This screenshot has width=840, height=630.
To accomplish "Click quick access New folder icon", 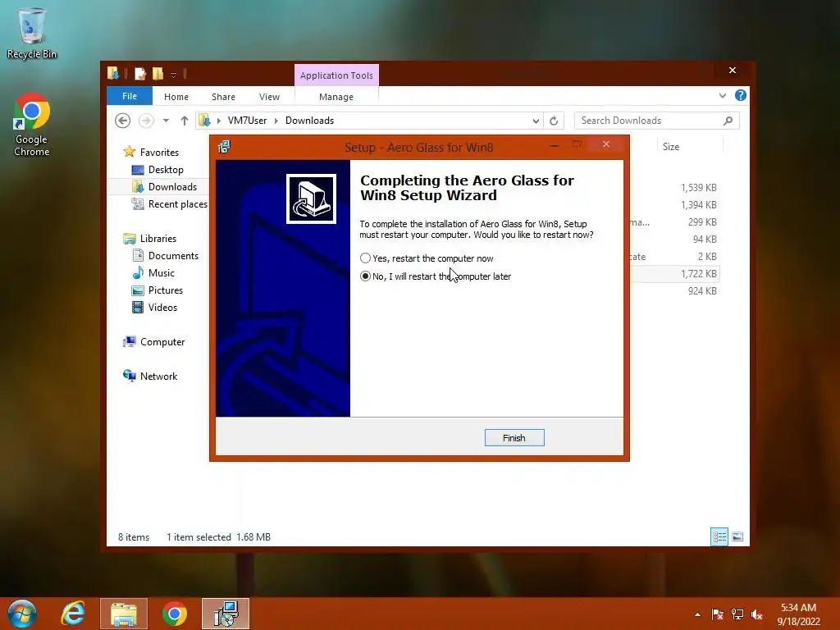I will click(x=157, y=74).
